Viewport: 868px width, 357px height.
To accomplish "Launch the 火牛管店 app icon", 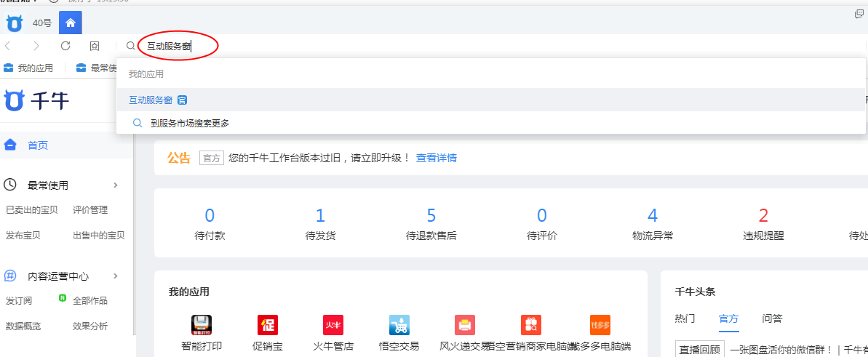I will [x=333, y=325].
